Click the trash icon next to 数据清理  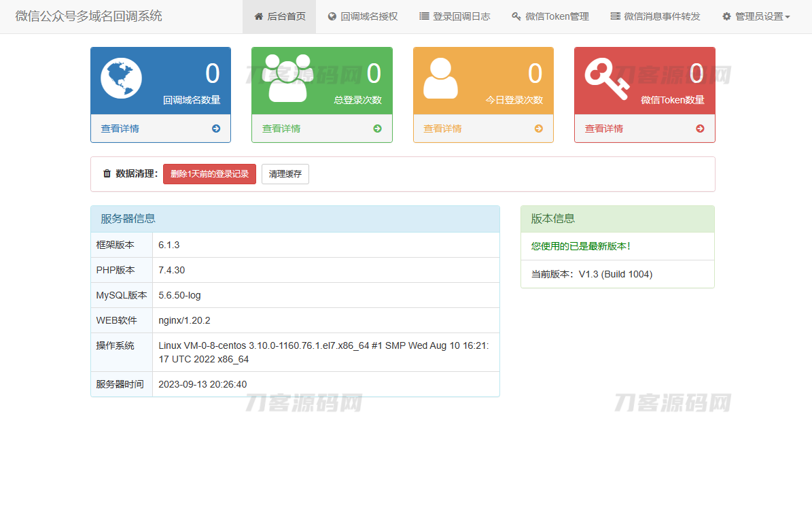coord(107,173)
